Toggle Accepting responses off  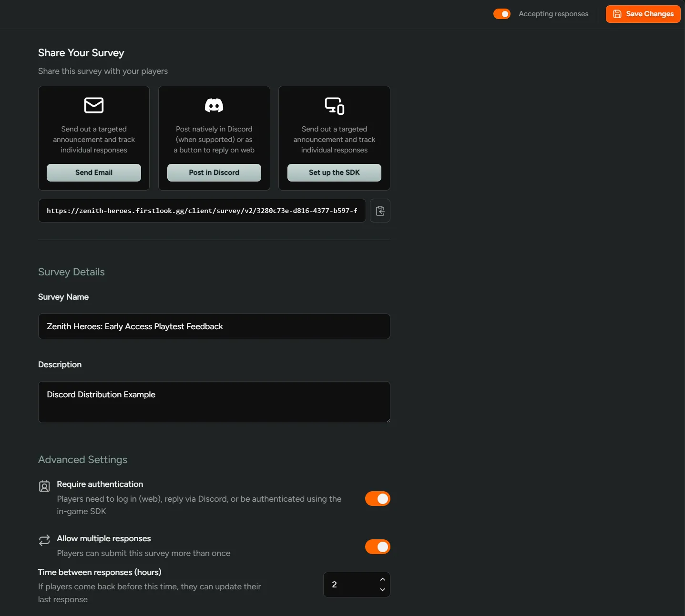(501, 14)
